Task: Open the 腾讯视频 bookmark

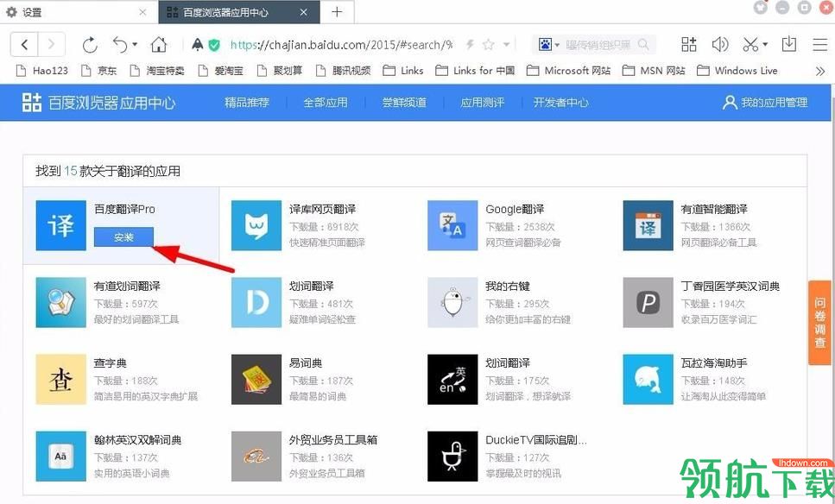Action: coord(343,70)
